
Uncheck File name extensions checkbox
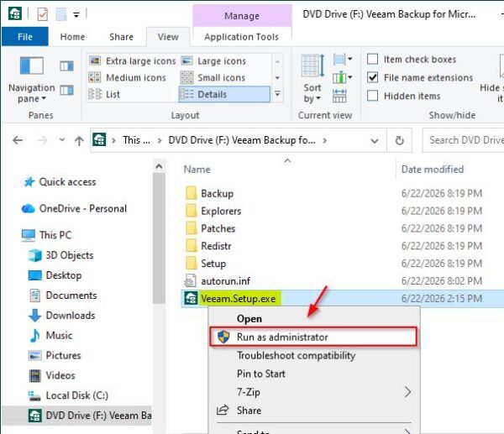[372, 77]
